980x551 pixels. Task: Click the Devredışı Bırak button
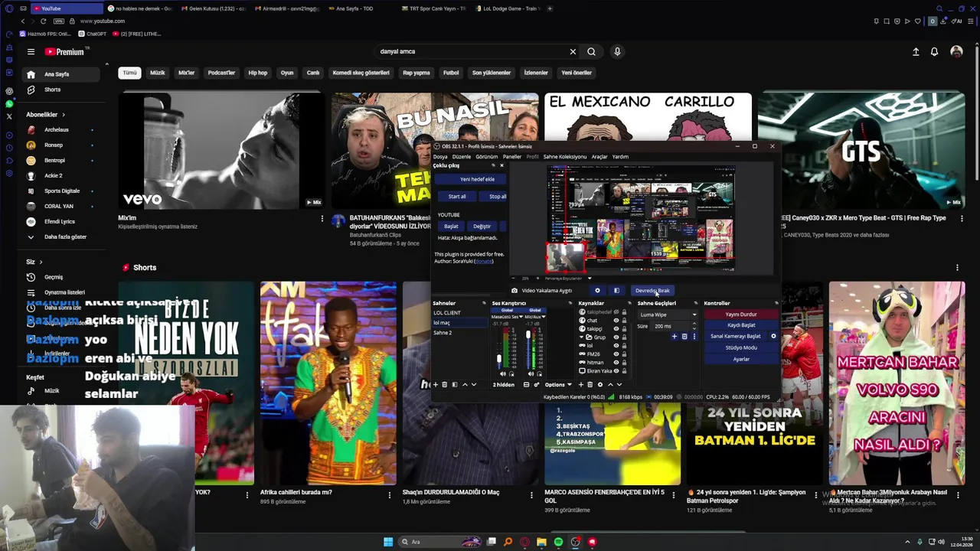click(x=652, y=291)
